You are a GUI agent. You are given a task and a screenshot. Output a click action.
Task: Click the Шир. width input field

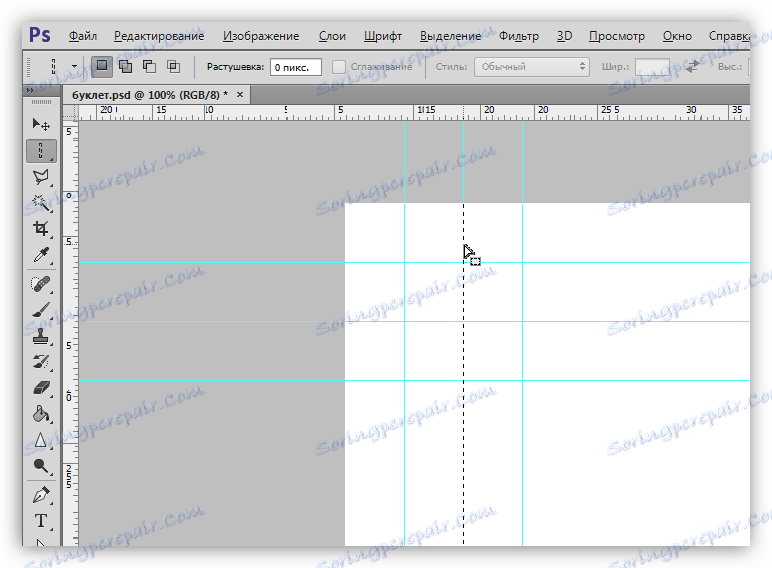652,67
